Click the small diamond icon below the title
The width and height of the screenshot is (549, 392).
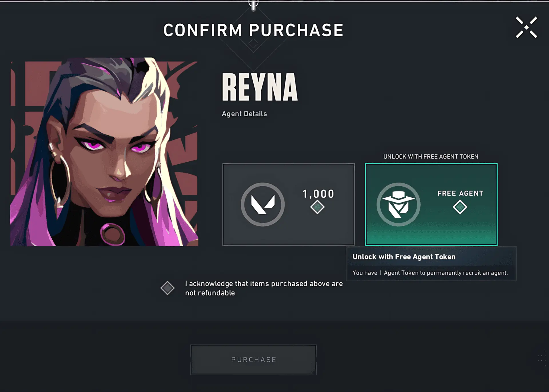pyautogui.click(x=253, y=44)
